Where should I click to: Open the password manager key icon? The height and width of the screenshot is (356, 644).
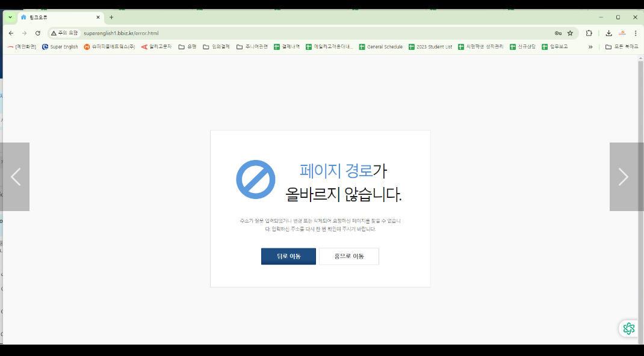[x=558, y=33]
